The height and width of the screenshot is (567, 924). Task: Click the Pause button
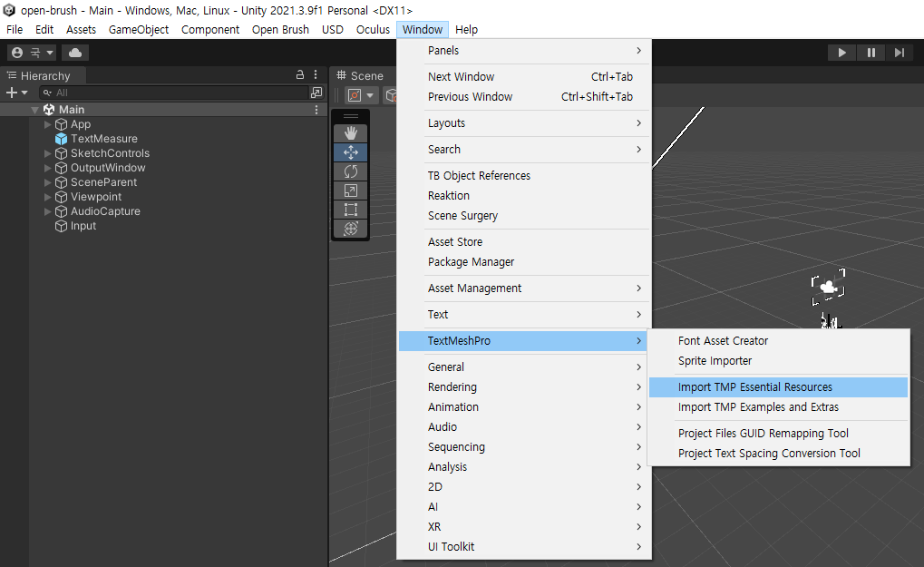point(871,53)
